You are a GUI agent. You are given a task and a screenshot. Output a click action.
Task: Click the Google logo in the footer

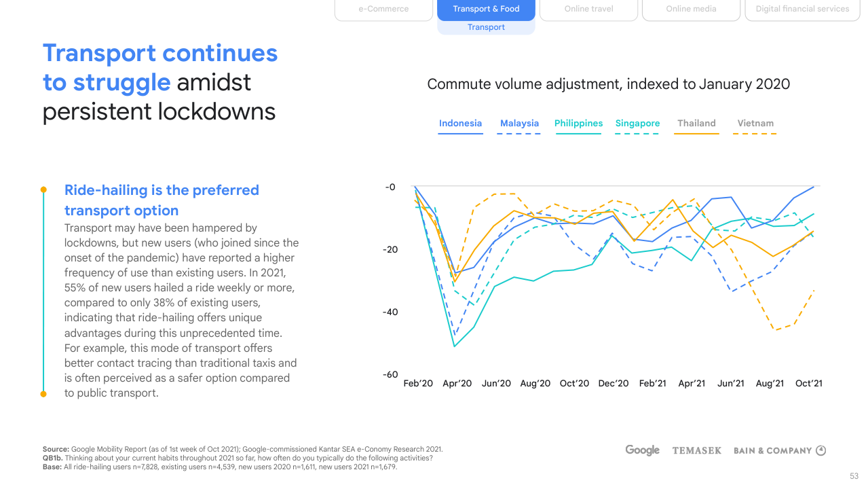pos(642,450)
